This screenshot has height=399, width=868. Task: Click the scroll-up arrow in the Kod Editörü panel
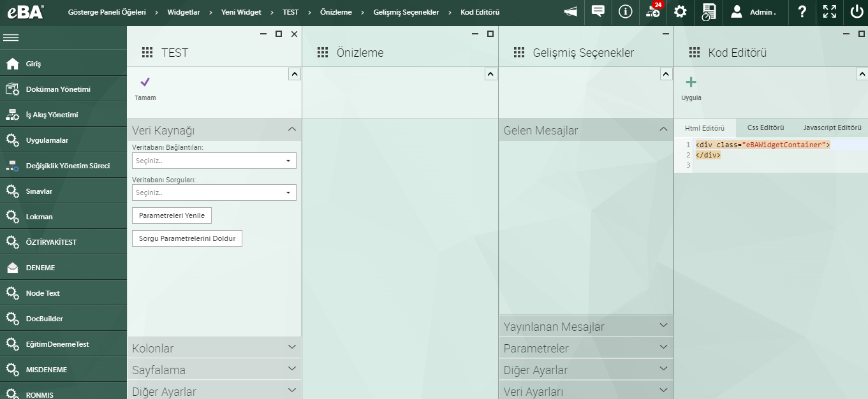pos(861,73)
